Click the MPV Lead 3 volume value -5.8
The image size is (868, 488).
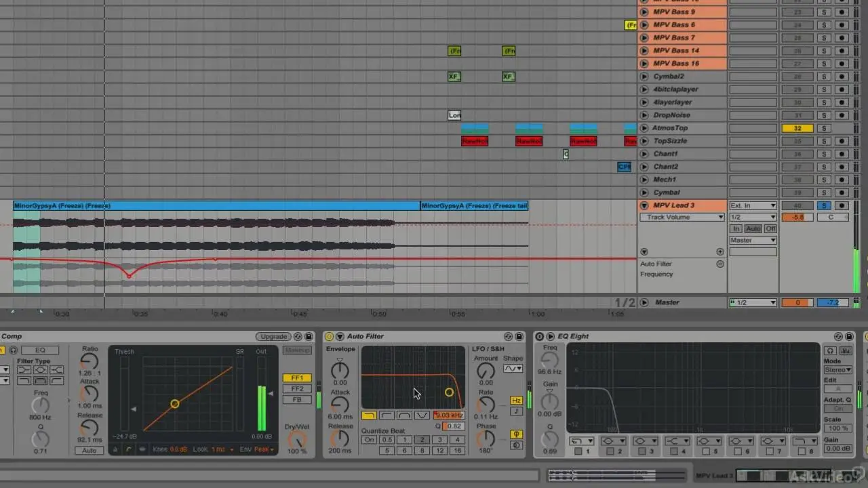click(x=797, y=218)
